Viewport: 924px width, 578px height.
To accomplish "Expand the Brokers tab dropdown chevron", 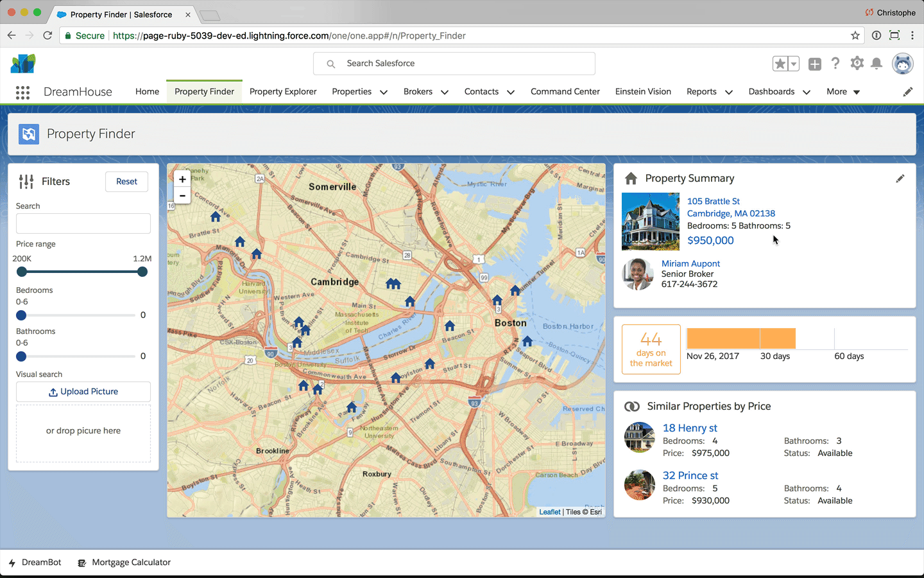I will coord(445,92).
